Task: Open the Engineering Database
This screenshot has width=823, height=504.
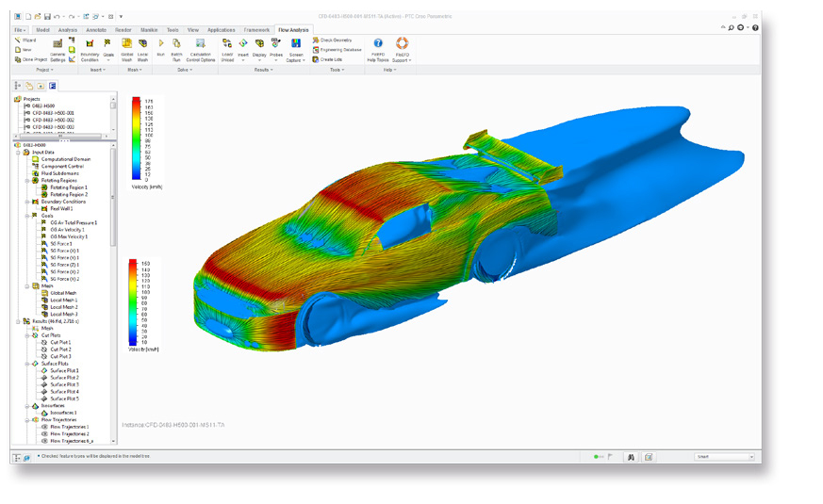Action: (337, 50)
